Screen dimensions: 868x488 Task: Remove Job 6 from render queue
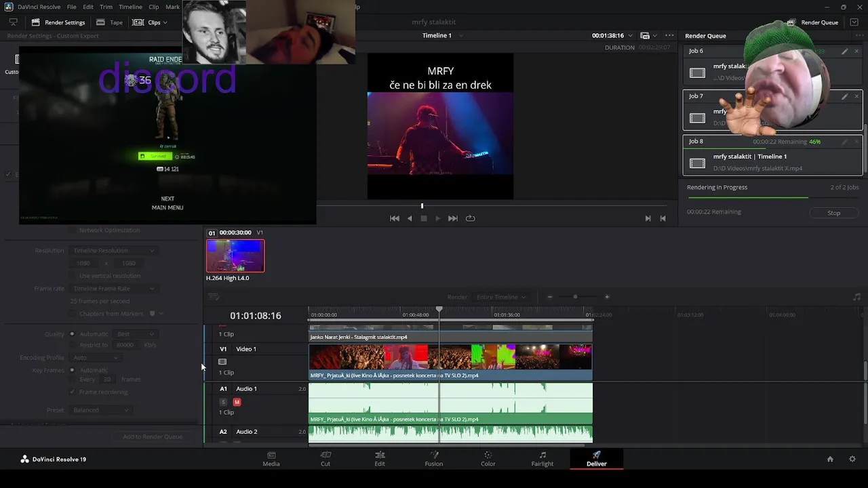[856, 52]
